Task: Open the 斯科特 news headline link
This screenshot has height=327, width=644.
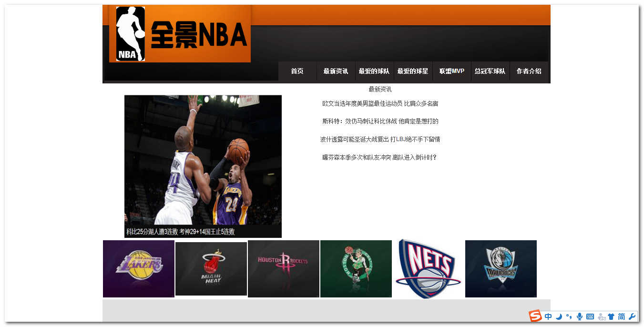Action: 380,121
